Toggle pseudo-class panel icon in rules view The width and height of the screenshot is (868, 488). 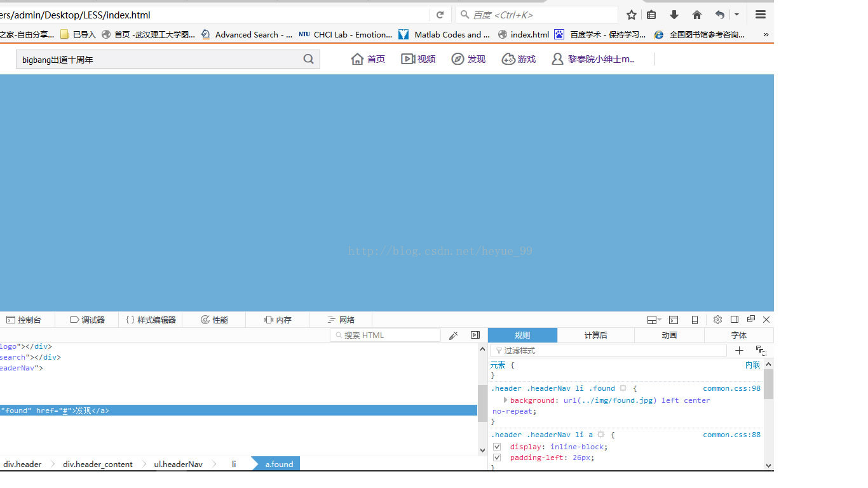761,350
